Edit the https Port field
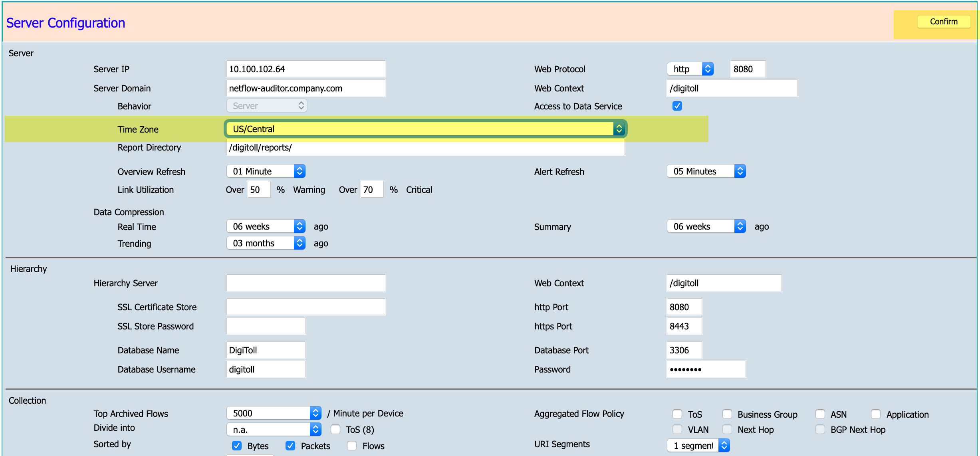 (x=684, y=326)
